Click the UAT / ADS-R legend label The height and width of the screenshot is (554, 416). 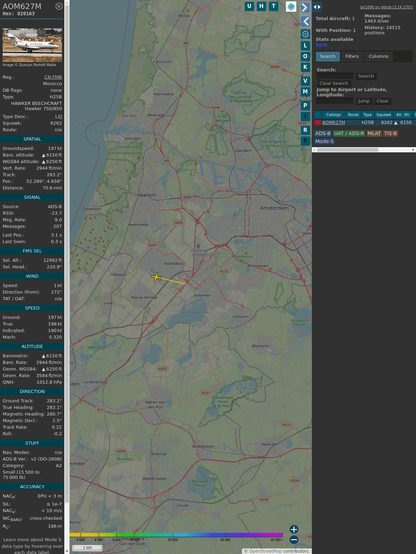point(349,133)
